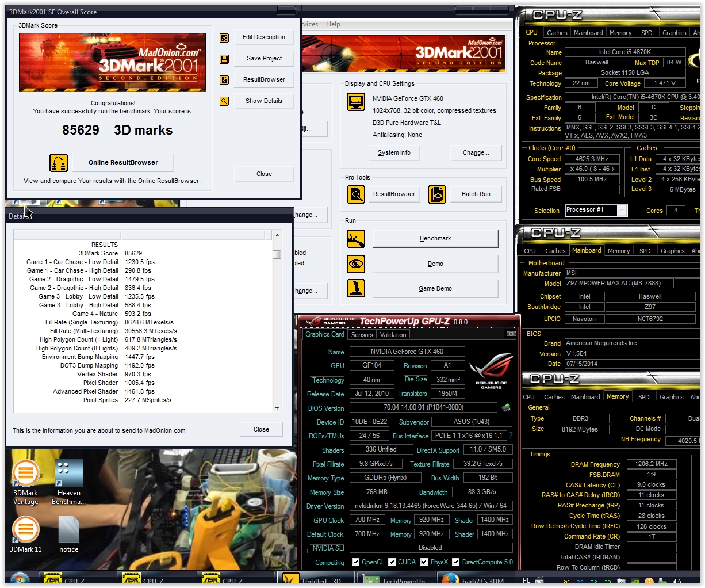Open the Processor #1 selection dropdown in CPU-Z
705x588 pixels.
[622, 211]
